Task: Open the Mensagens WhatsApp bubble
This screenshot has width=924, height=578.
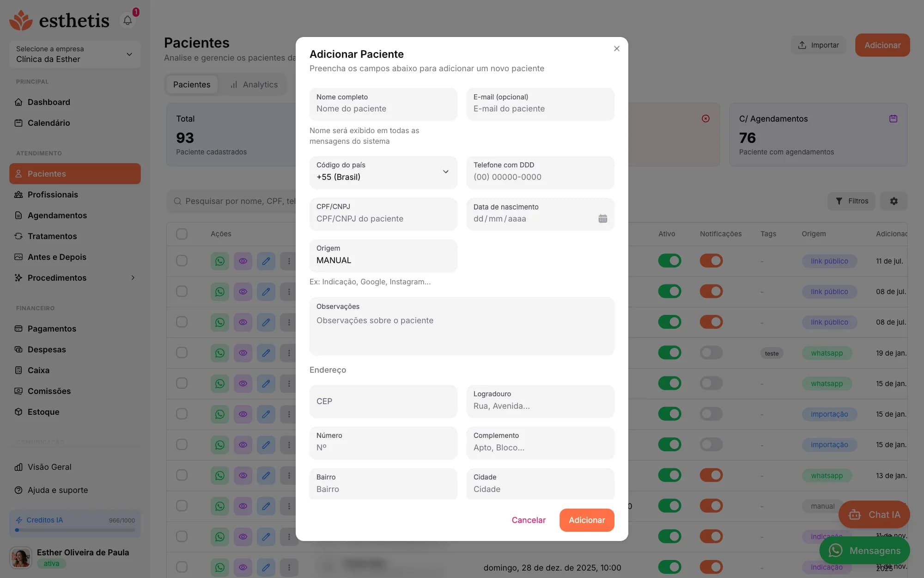Action: [x=865, y=550]
